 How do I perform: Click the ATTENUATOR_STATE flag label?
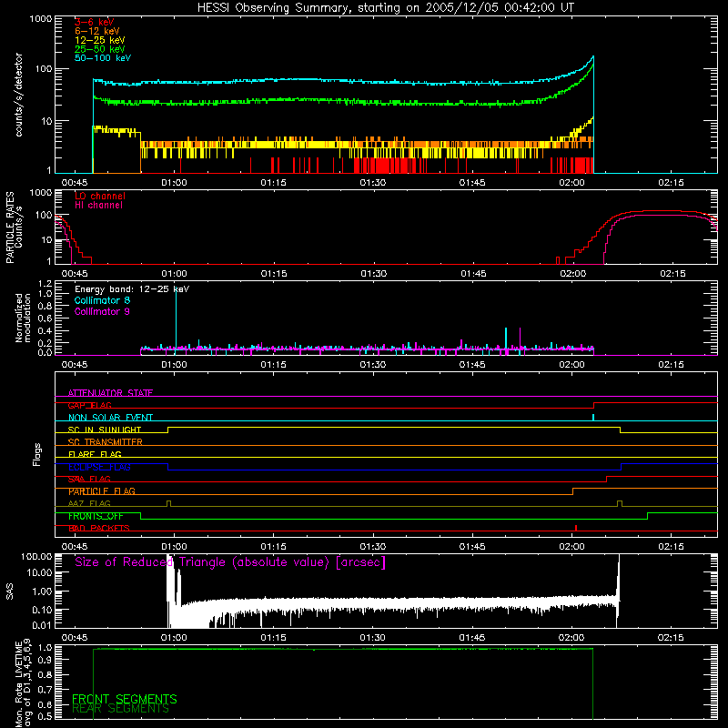coord(110,393)
